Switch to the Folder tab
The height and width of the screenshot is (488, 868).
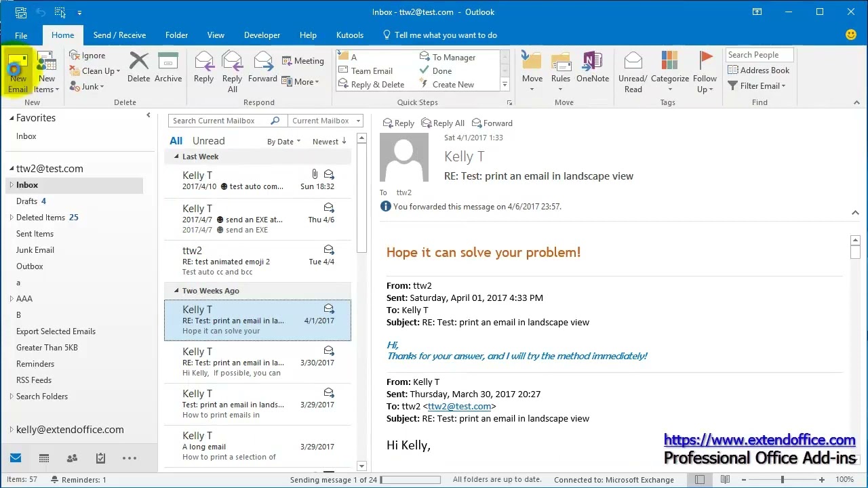(x=176, y=35)
